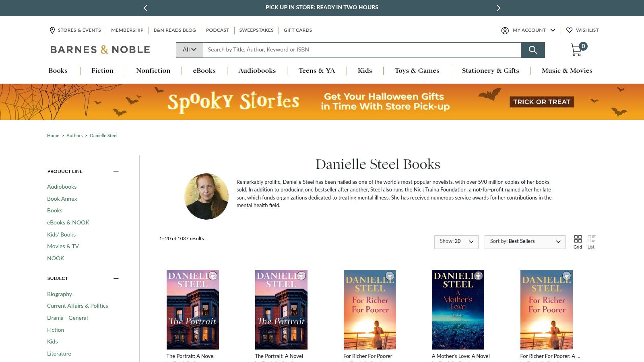Click the Wishlist heart icon

click(x=569, y=30)
